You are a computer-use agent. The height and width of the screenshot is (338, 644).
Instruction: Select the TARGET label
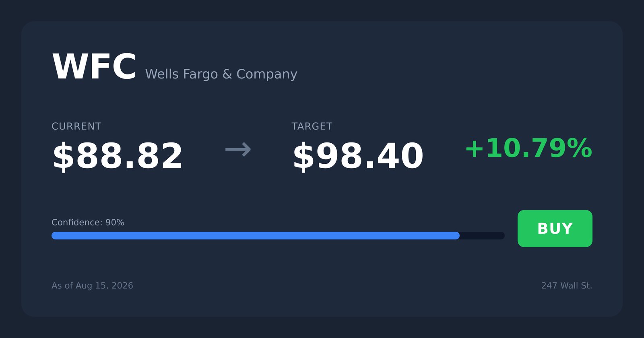pyautogui.click(x=312, y=126)
